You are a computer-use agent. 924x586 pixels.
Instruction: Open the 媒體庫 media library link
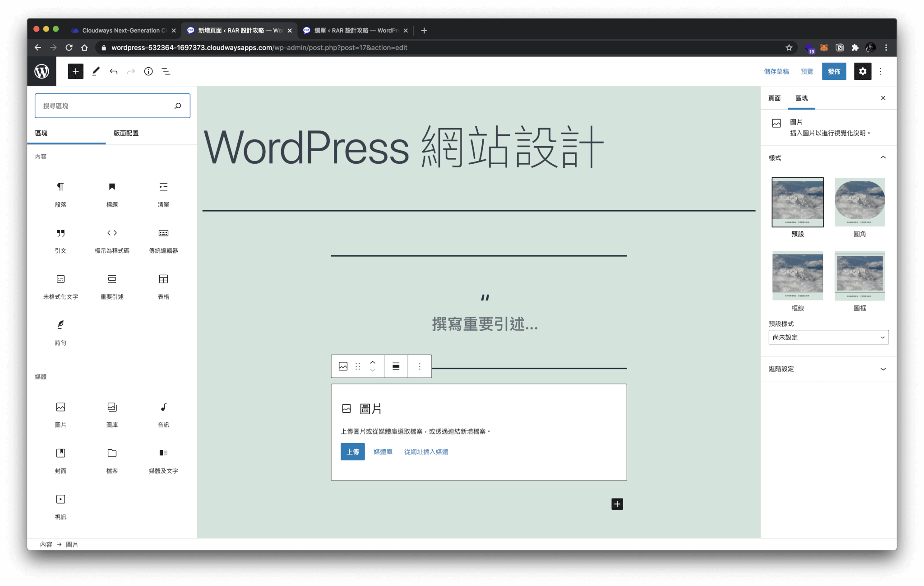click(383, 452)
